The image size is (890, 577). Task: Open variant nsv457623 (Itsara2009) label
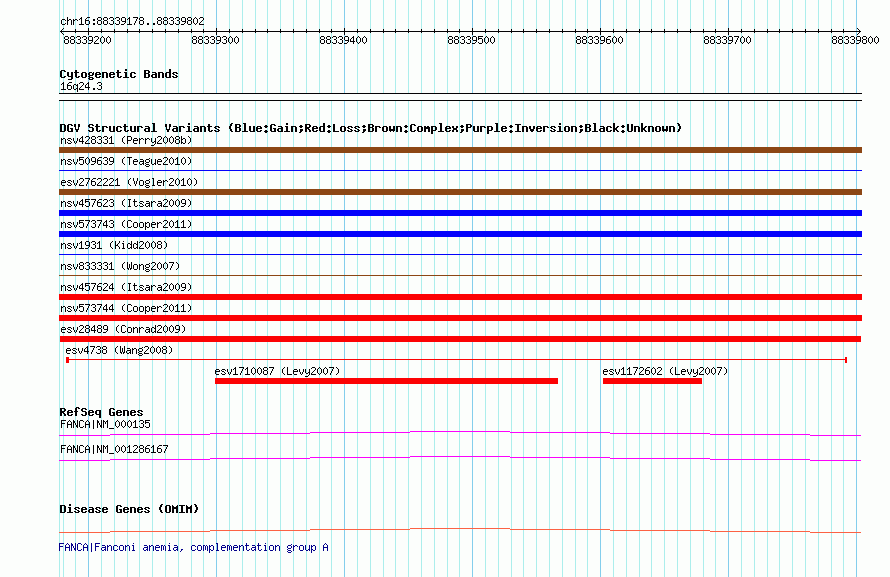(126, 203)
